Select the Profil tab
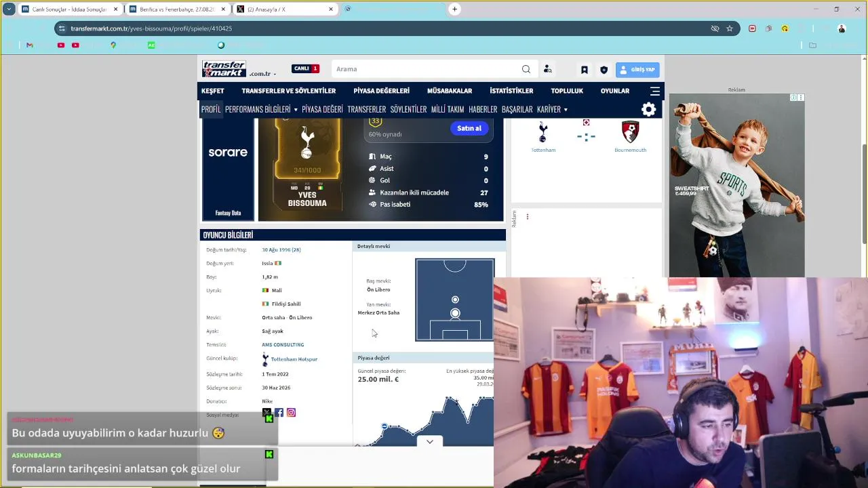The width and height of the screenshot is (868, 488). [211, 109]
